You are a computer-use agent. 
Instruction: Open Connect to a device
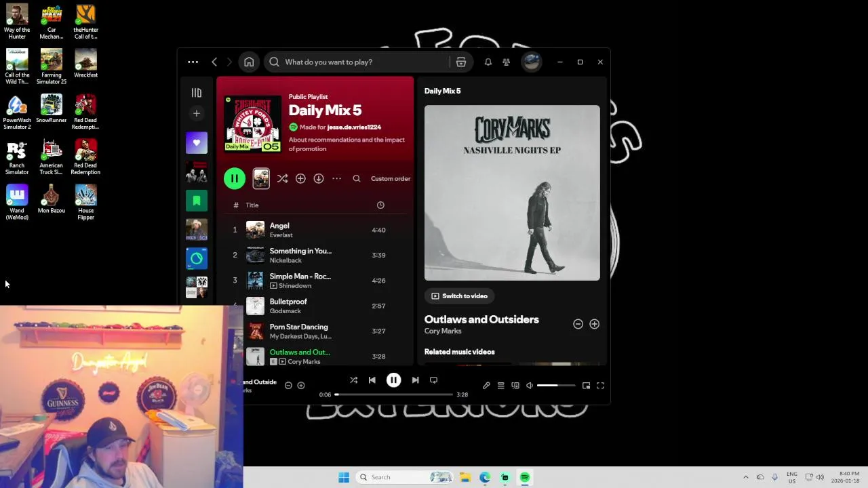click(515, 386)
